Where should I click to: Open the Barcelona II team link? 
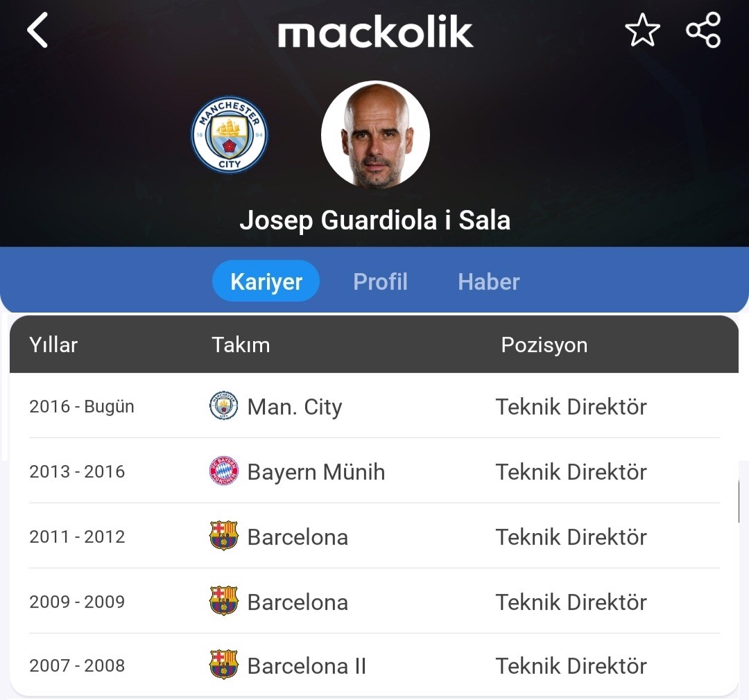(x=307, y=665)
